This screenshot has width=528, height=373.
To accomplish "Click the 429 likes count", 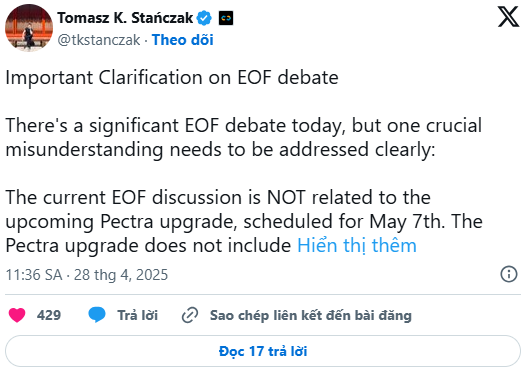I will [x=49, y=315].
